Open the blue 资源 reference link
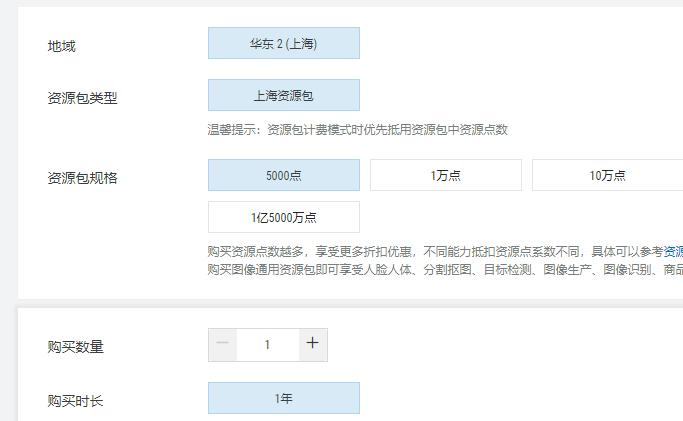 coord(673,252)
